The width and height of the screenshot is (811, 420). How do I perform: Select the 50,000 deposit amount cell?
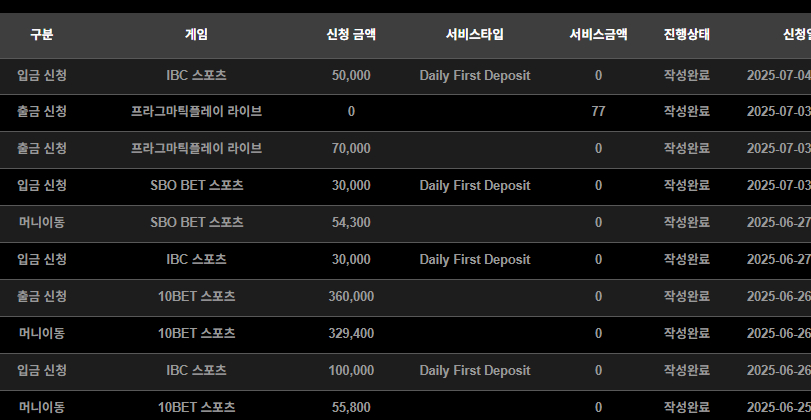tap(351, 76)
